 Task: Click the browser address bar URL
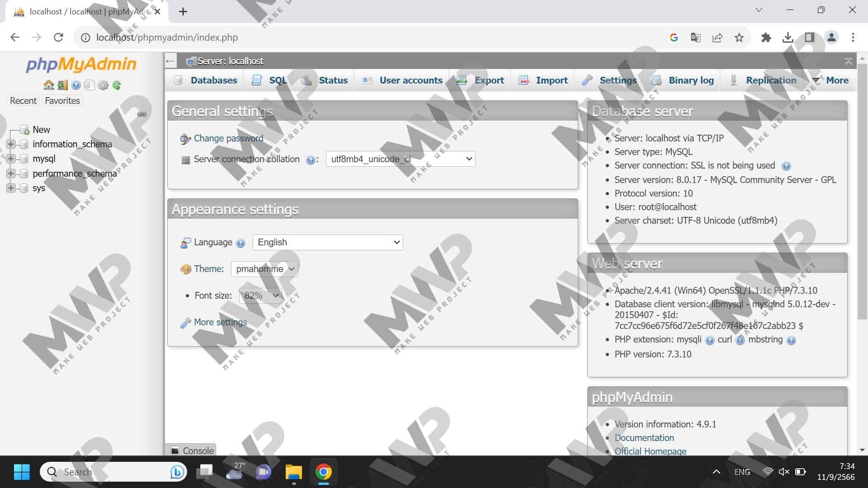pyautogui.click(x=167, y=38)
